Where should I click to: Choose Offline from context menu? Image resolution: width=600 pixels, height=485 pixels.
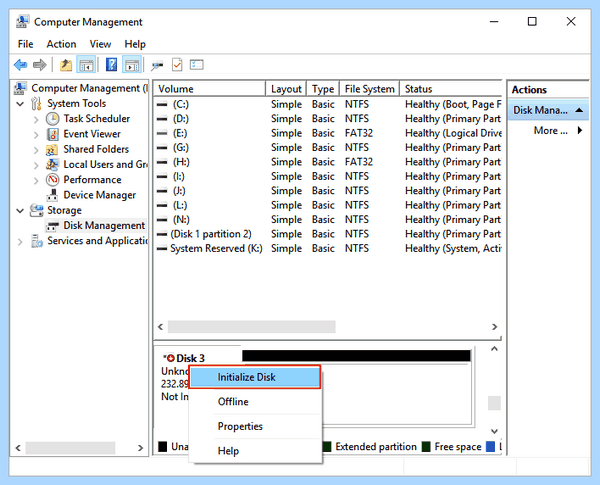[x=255, y=402]
